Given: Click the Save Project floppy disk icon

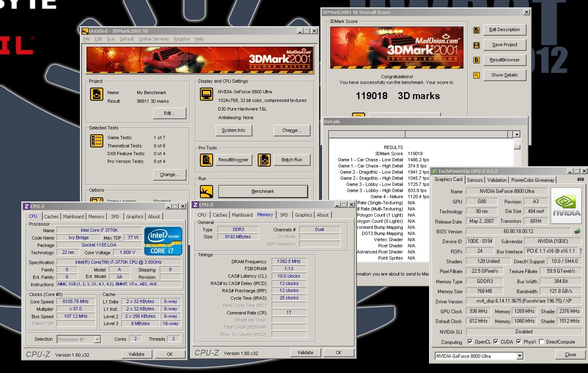Looking at the screenshot, I should (476, 45).
